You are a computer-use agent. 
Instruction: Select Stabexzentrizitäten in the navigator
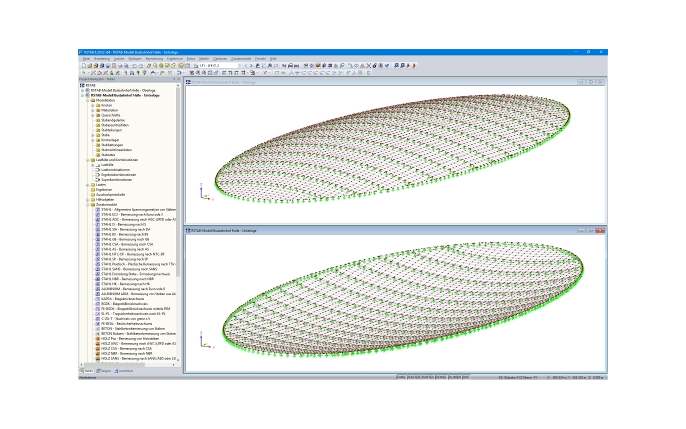[115, 125]
